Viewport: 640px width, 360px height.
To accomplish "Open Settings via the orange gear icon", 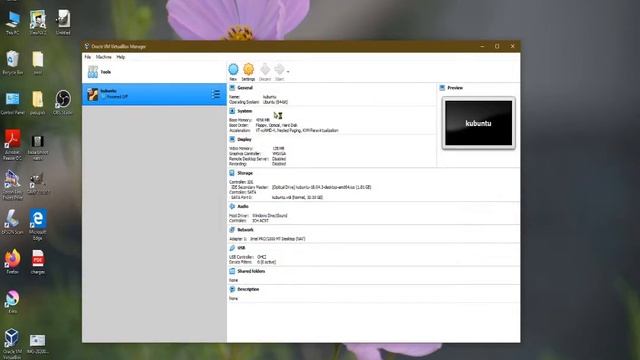I will point(248,69).
